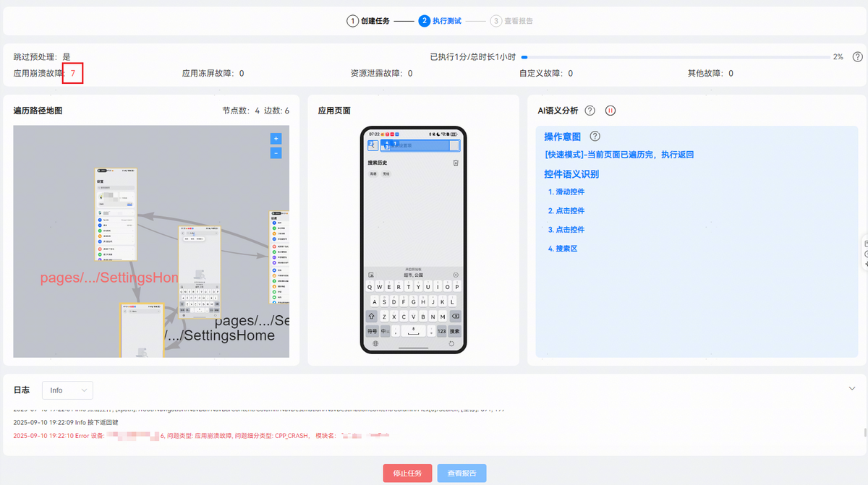The image size is (868, 485).
Task: Click help icon next to 操作意图
Action: [x=595, y=137]
